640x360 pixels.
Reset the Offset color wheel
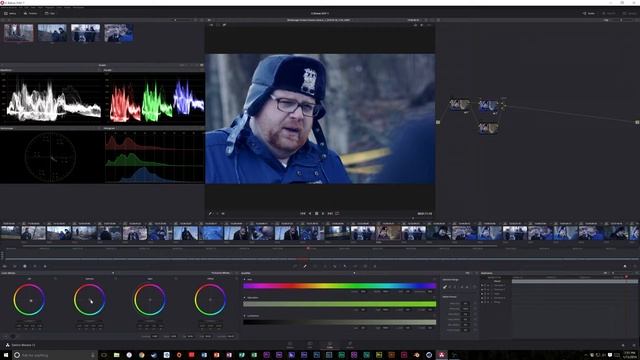(236, 279)
